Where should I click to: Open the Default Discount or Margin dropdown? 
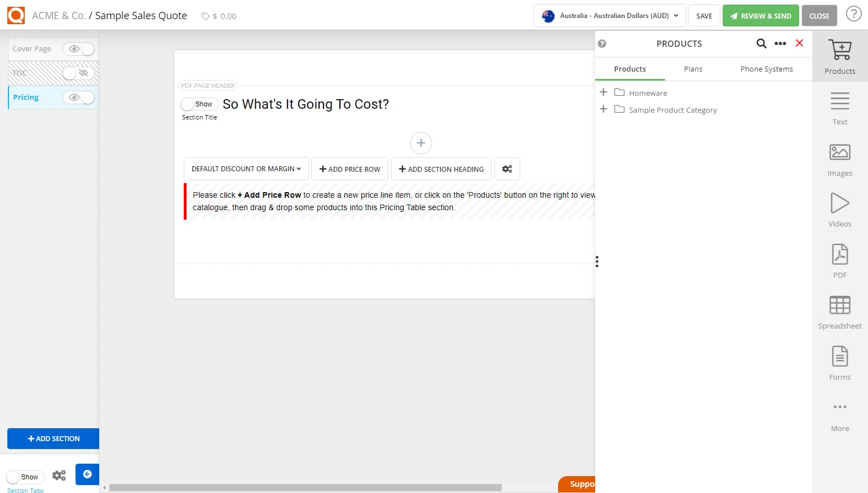[245, 168]
